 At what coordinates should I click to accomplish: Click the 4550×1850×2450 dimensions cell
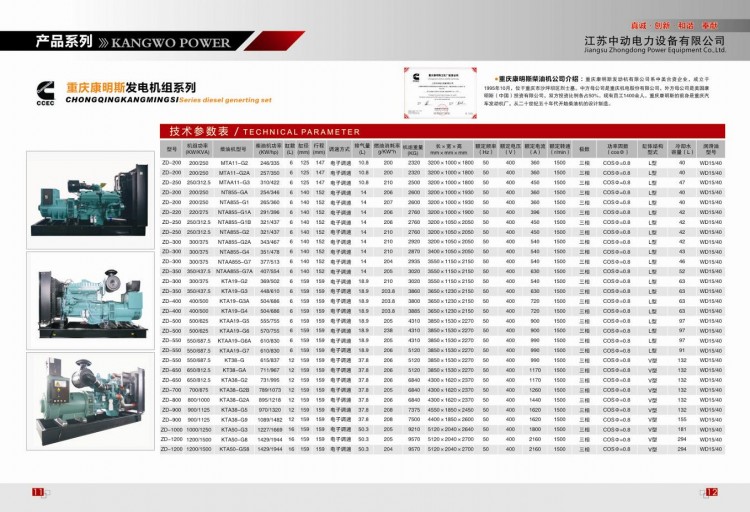pyautogui.click(x=451, y=410)
